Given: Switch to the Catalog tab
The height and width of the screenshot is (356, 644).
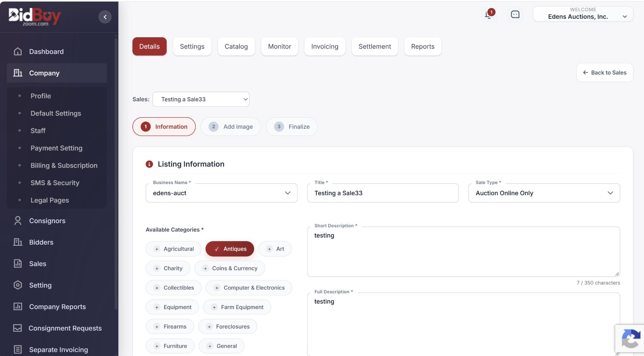Looking at the screenshot, I should point(236,47).
